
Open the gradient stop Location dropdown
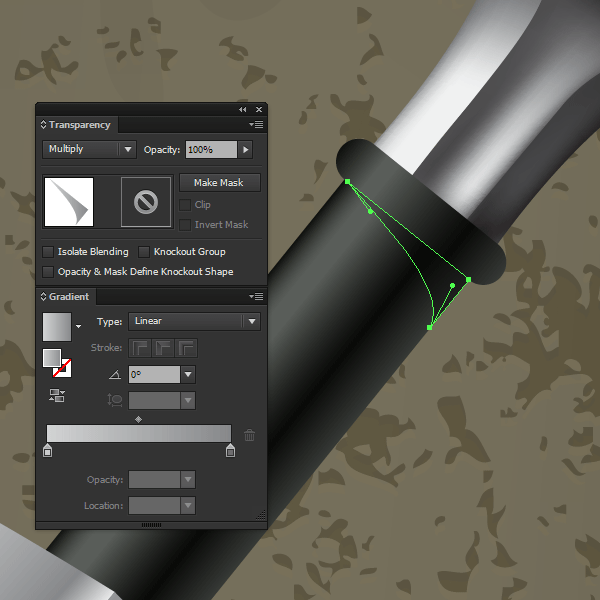click(188, 505)
